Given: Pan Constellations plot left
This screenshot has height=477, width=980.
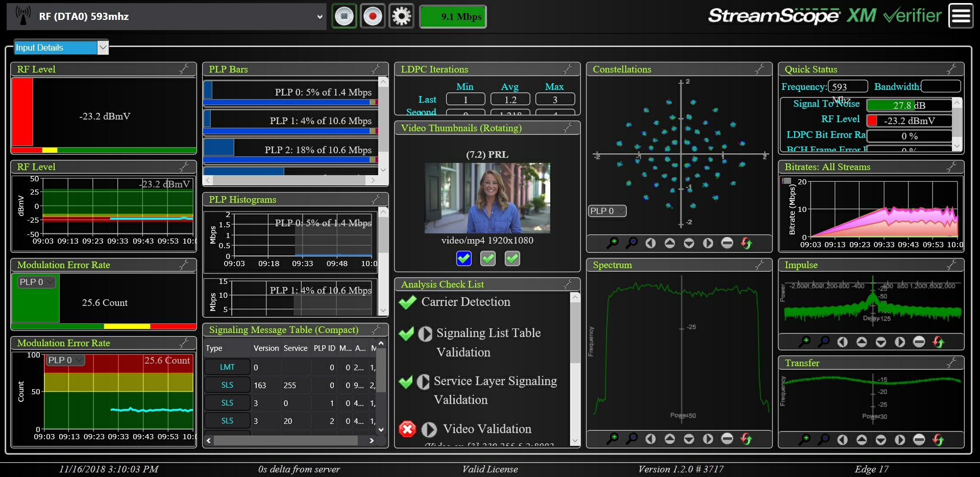Looking at the screenshot, I should (650, 243).
